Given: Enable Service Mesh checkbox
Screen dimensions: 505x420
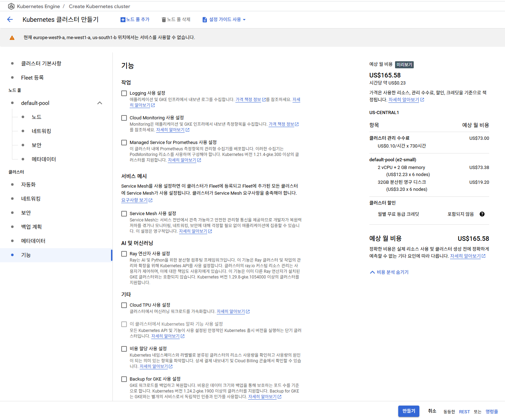Looking at the screenshot, I should (x=124, y=214).
